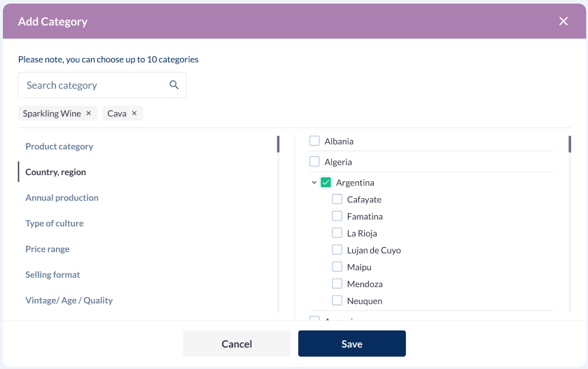Screen dimensions: 588x369
Task: Collapse the Argentina region list
Action: pos(314,183)
